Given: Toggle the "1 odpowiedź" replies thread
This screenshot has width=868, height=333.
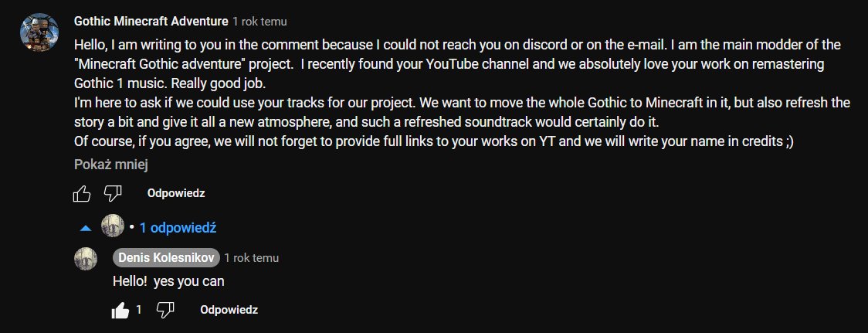Looking at the screenshot, I should [178, 228].
